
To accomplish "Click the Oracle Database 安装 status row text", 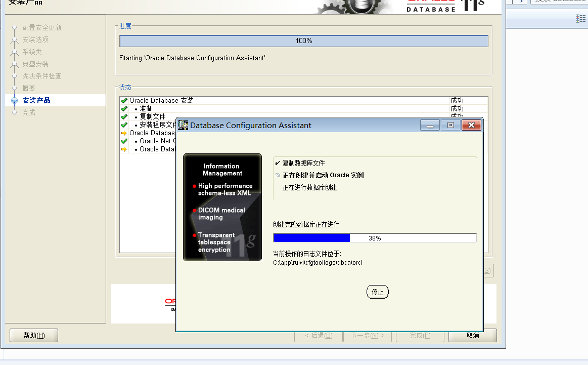I will [161, 100].
